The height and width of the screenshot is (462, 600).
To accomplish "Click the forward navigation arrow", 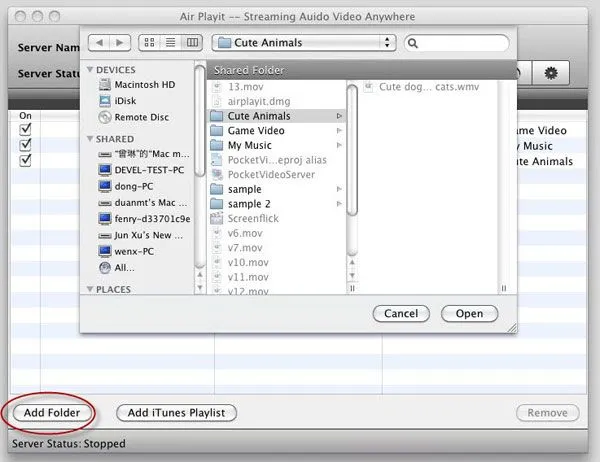I will pos(120,43).
